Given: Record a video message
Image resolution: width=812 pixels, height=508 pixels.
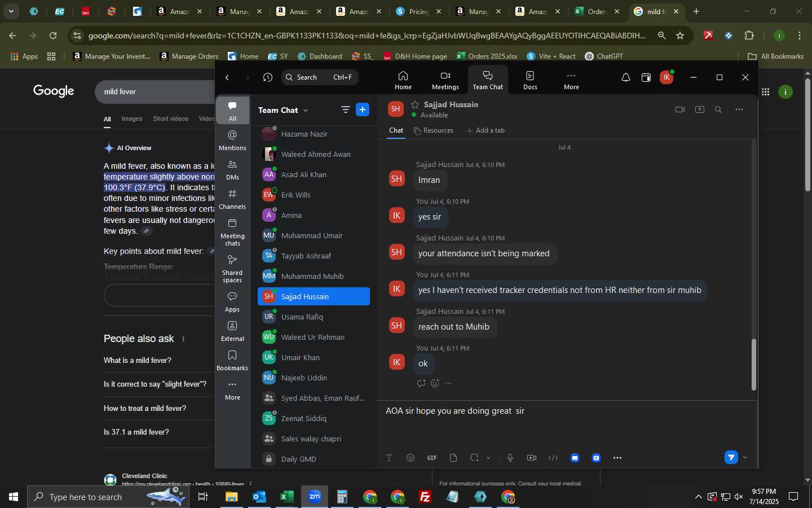Looking at the screenshot, I should click(x=532, y=458).
